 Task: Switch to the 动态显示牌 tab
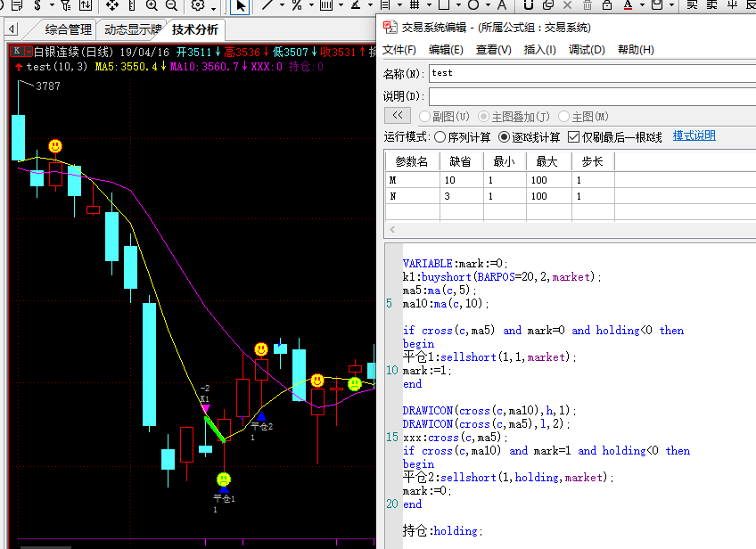pos(133,30)
